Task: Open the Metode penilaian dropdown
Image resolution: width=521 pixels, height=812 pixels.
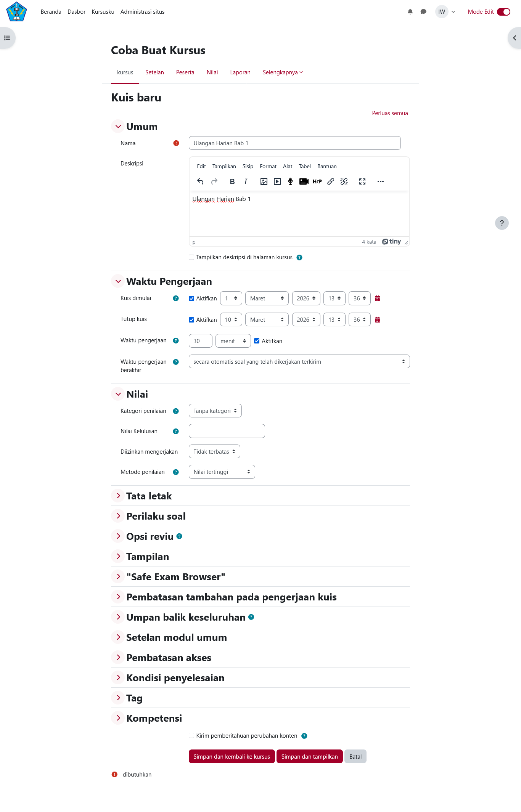Action: tap(222, 472)
